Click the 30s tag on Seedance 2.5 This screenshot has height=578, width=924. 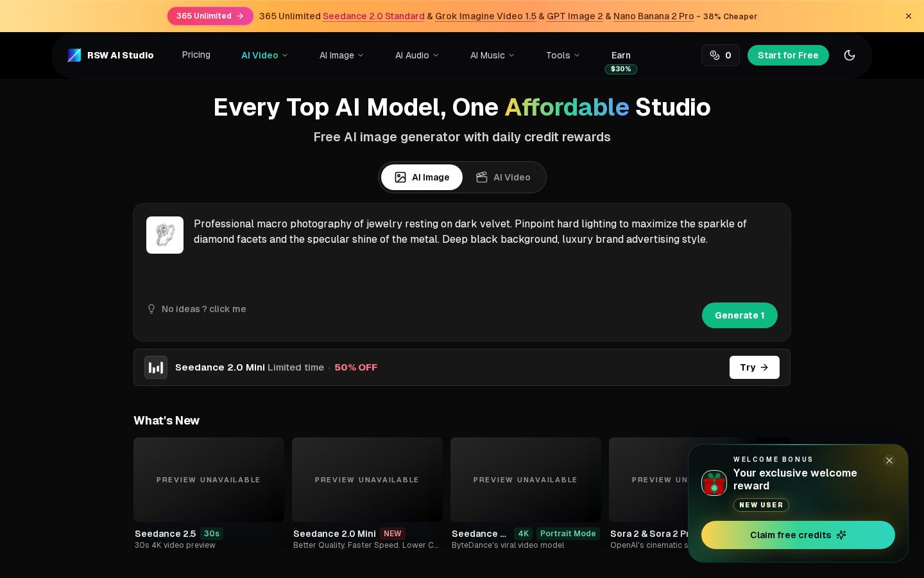(212, 534)
